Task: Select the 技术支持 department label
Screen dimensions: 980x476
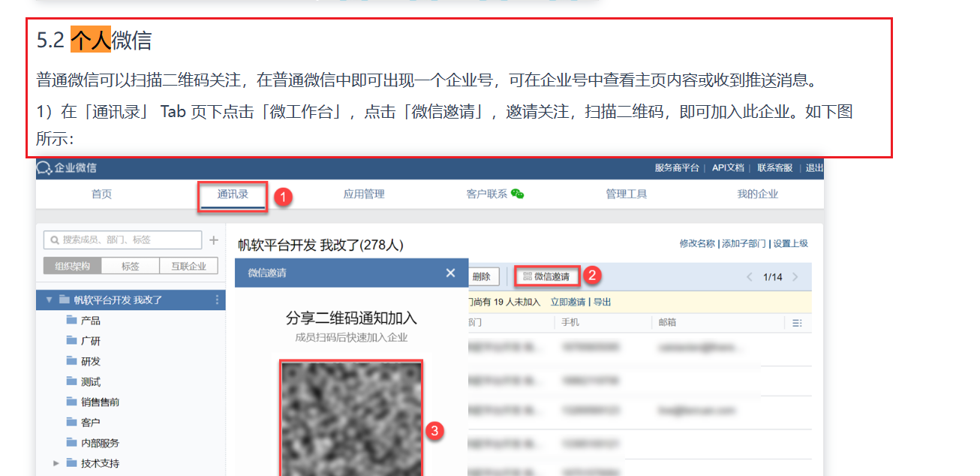Action: 100,463
